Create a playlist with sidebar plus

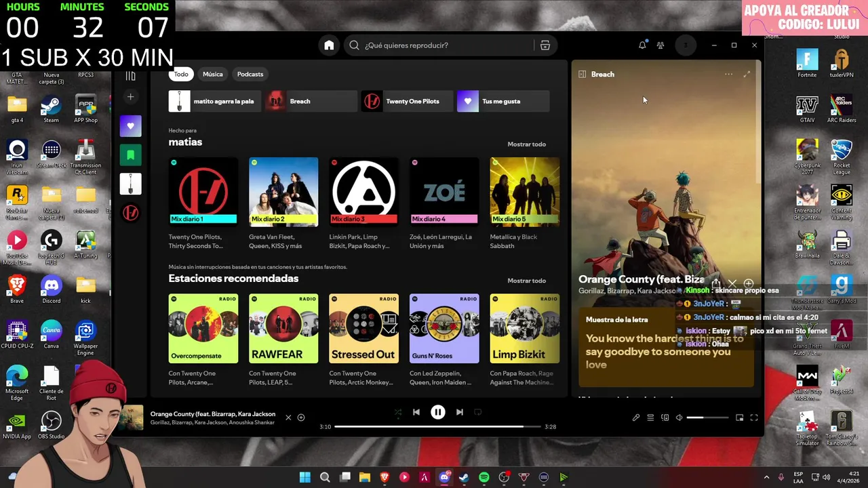click(x=131, y=97)
